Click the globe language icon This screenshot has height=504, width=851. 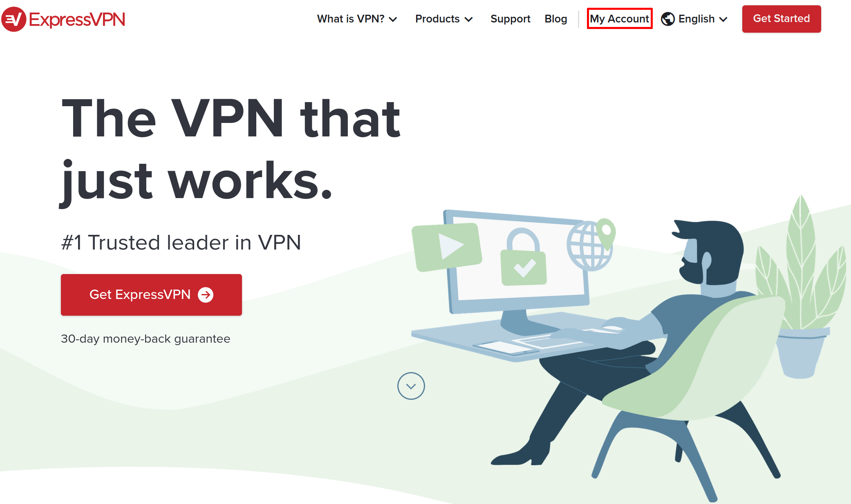tap(668, 19)
